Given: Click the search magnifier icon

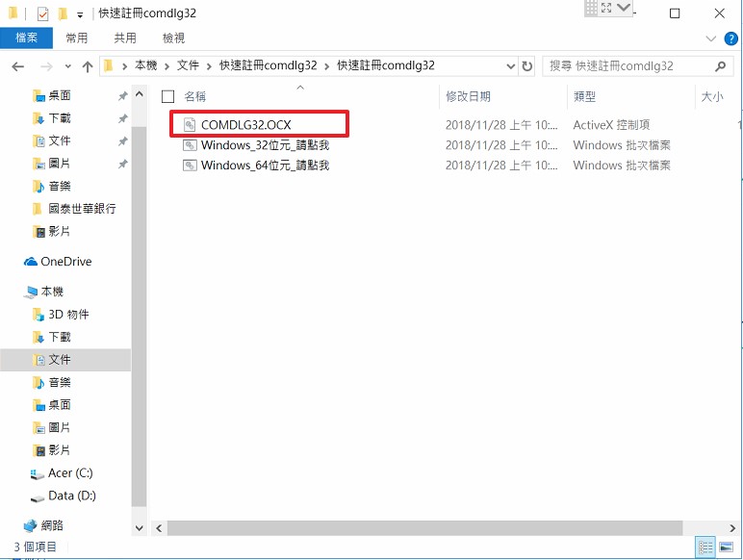Looking at the screenshot, I should 720,65.
